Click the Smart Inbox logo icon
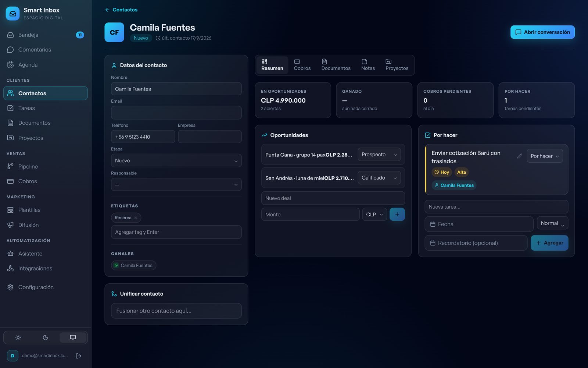The image size is (588, 368). click(x=12, y=14)
